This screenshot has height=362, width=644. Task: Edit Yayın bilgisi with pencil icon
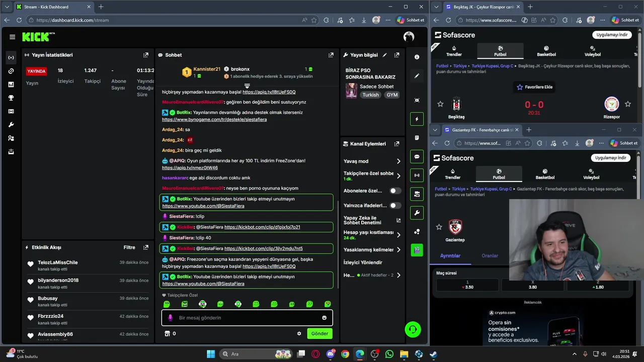click(385, 55)
